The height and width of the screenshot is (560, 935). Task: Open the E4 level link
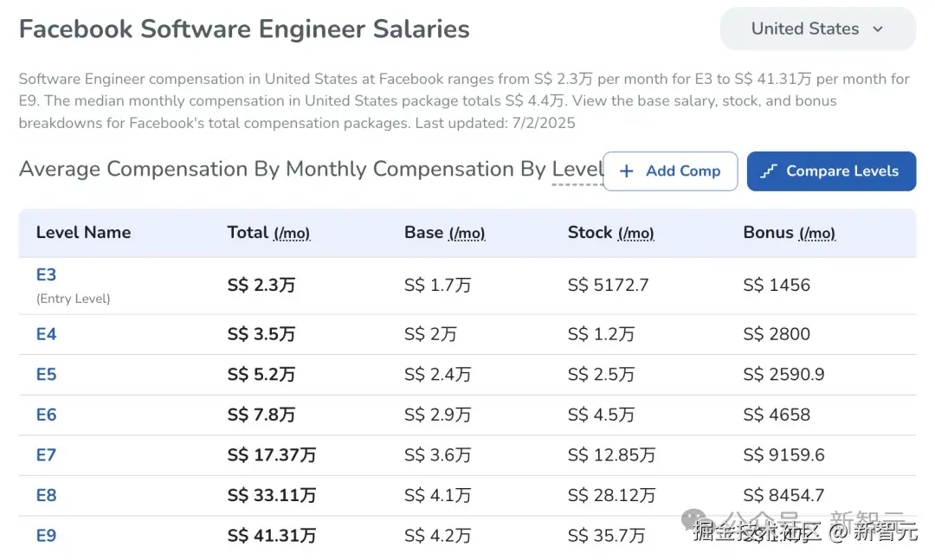[46, 334]
